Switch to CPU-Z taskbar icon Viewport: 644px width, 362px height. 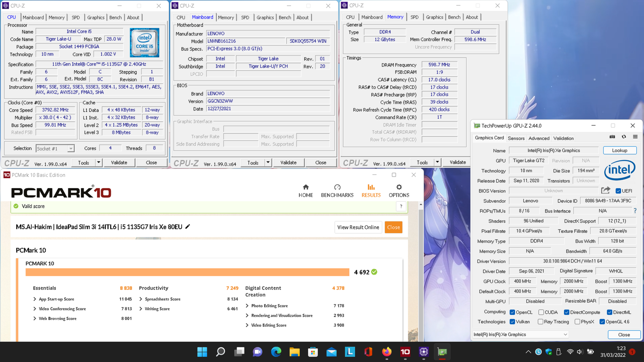424,352
